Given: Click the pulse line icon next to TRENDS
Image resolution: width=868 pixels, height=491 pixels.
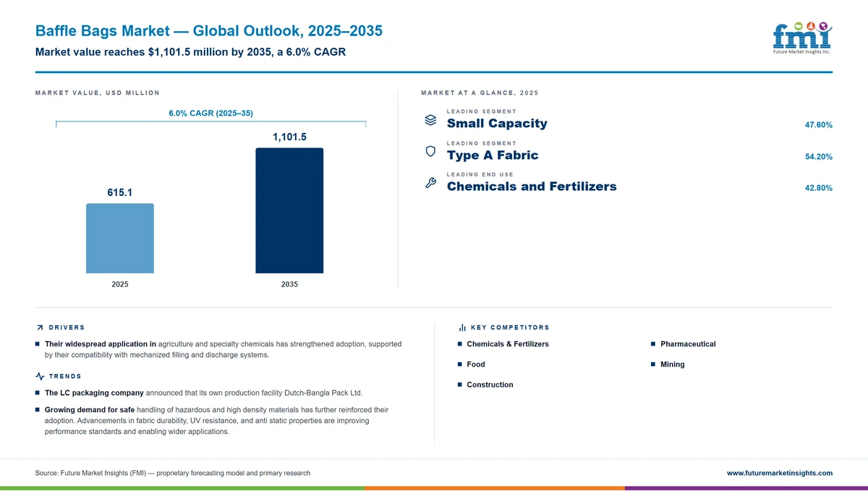Looking at the screenshot, I should pos(40,376).
